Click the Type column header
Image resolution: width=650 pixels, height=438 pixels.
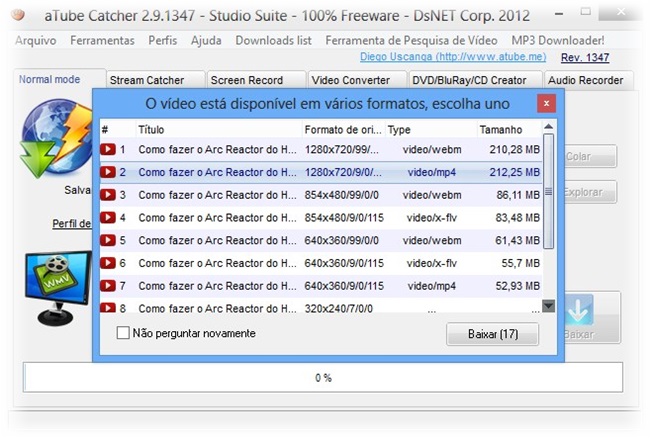click(431, 130)
